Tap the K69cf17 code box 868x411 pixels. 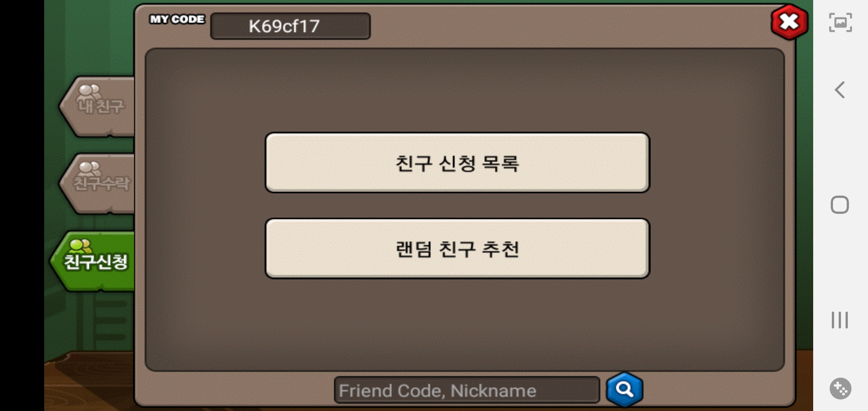tap(290, 26)
